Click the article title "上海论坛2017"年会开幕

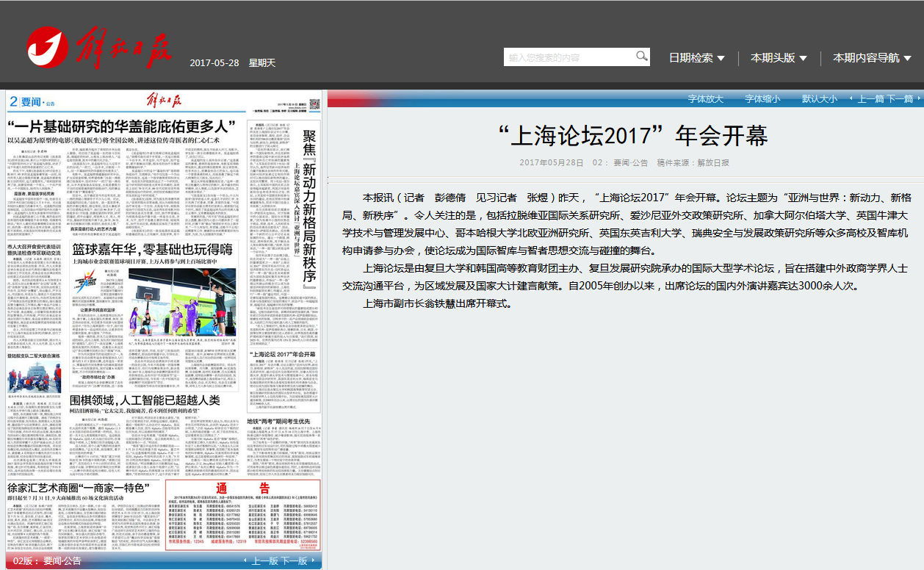point(632,136)
